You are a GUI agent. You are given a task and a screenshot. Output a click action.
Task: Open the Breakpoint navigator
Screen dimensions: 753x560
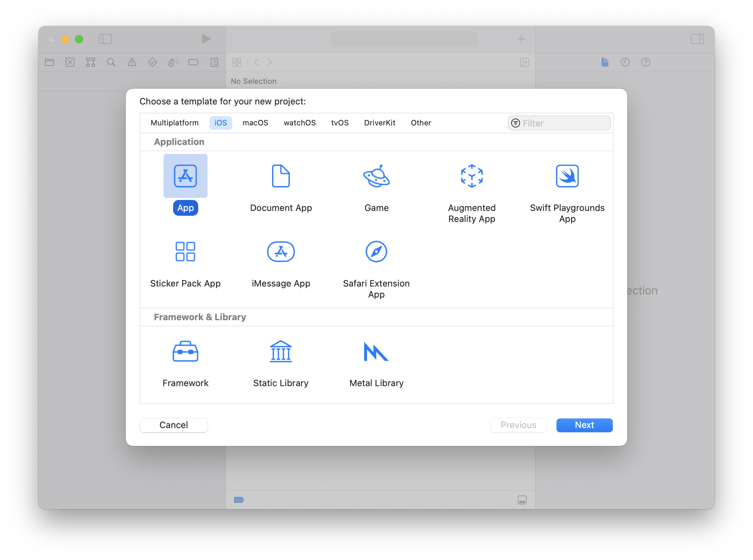[194, 62]
